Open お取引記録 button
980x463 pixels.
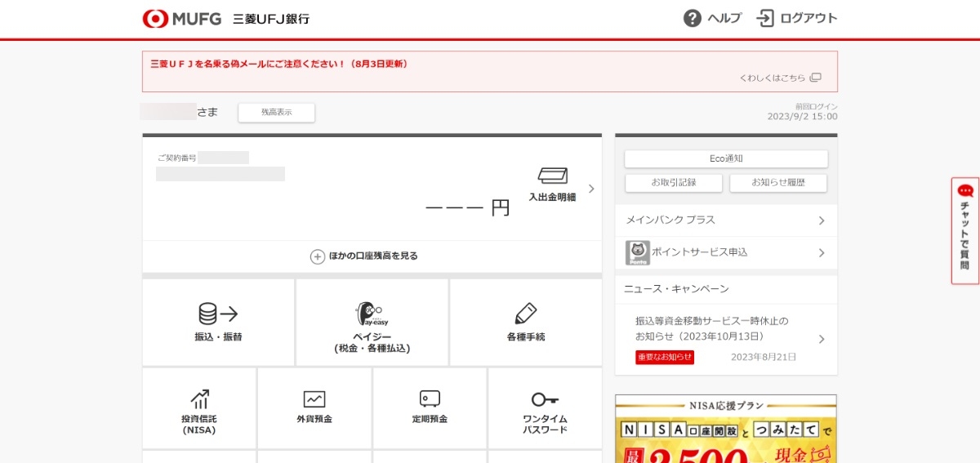674,183
